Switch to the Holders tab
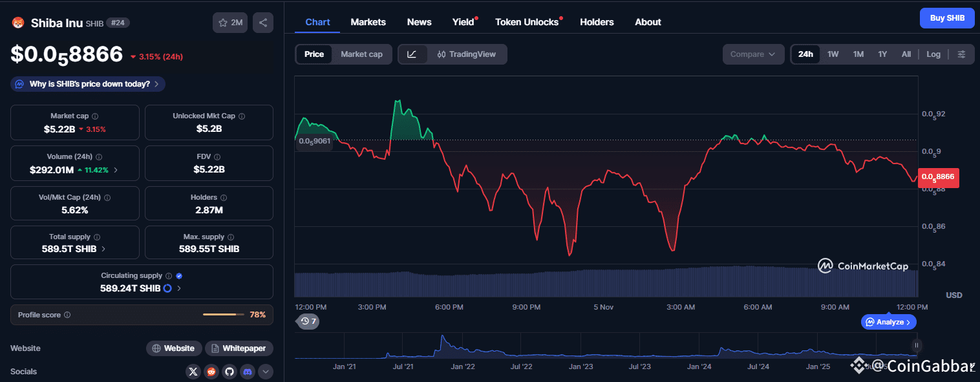The width and height of the screenshot is (980, 382). pos(597,22)
